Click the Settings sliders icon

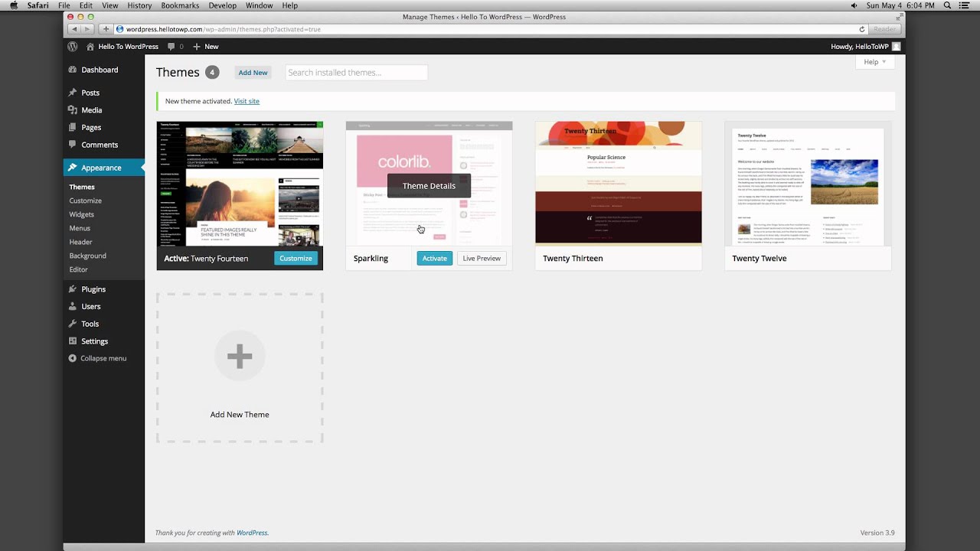73,341
